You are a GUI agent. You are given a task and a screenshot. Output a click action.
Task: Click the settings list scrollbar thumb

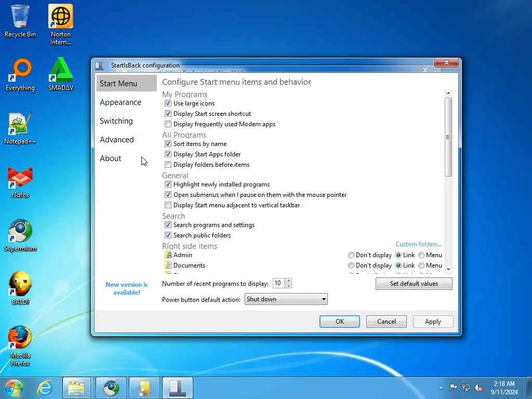pos(448,137)
